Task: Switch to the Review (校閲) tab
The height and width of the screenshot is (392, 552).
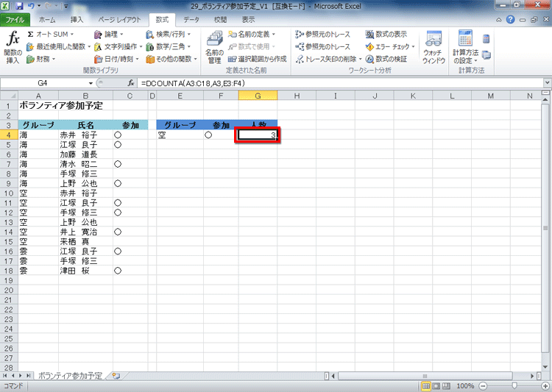Action: [220, 20]
